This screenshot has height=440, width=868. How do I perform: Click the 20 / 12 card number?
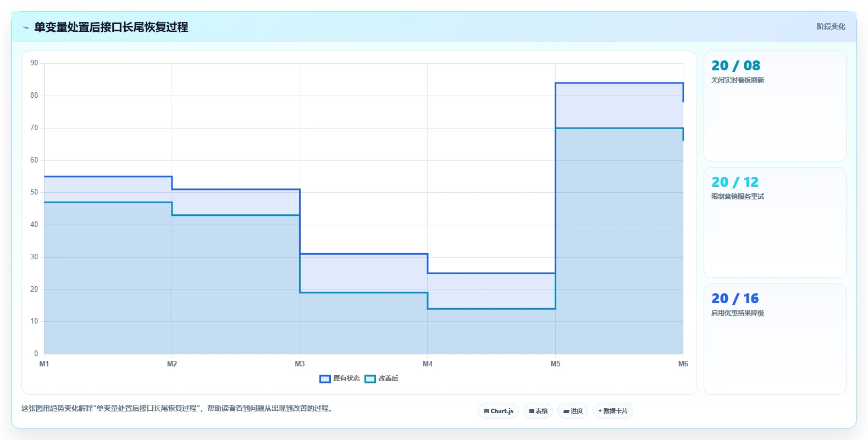tap(735, 182)
